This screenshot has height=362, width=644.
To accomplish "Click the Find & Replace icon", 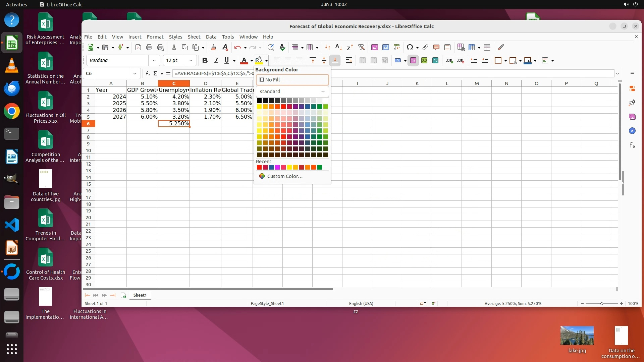I will [271, 47].
